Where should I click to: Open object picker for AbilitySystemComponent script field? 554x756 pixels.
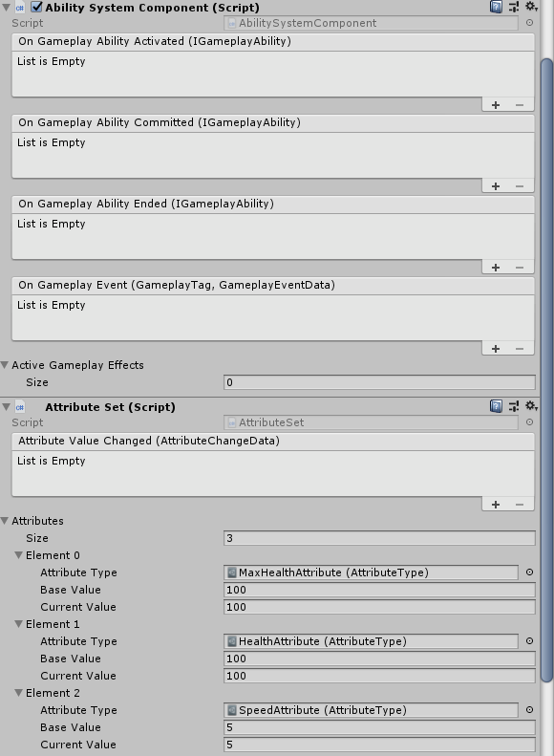tap(529, 23)
